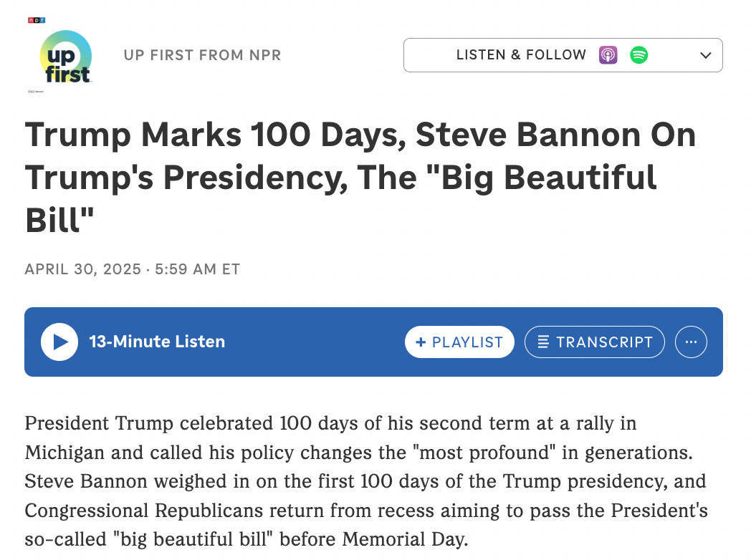
Task: Click the episode description paragraph
Action: pyautogui.click(x=366, y=481)
